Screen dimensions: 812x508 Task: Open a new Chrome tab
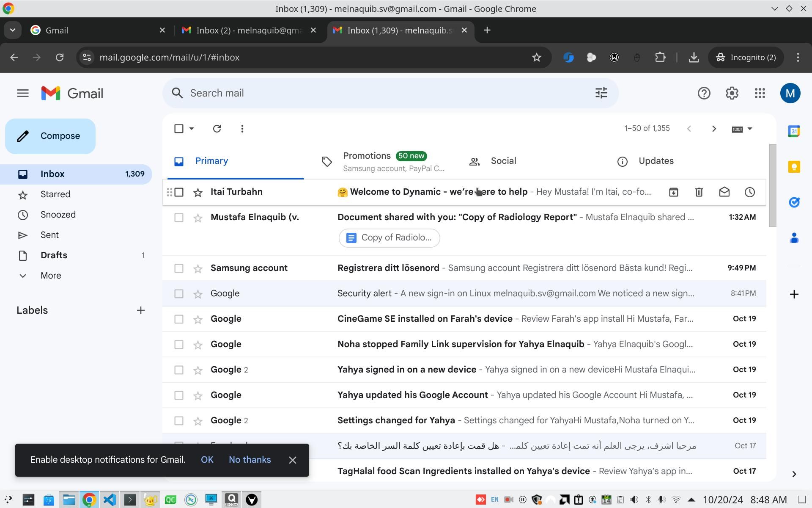487,30
